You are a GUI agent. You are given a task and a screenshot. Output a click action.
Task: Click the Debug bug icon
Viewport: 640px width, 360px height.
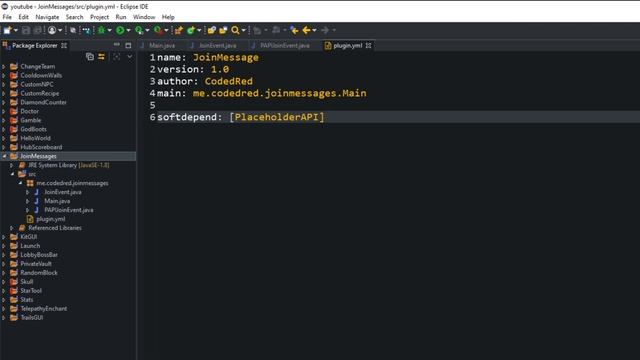[101, 30]
